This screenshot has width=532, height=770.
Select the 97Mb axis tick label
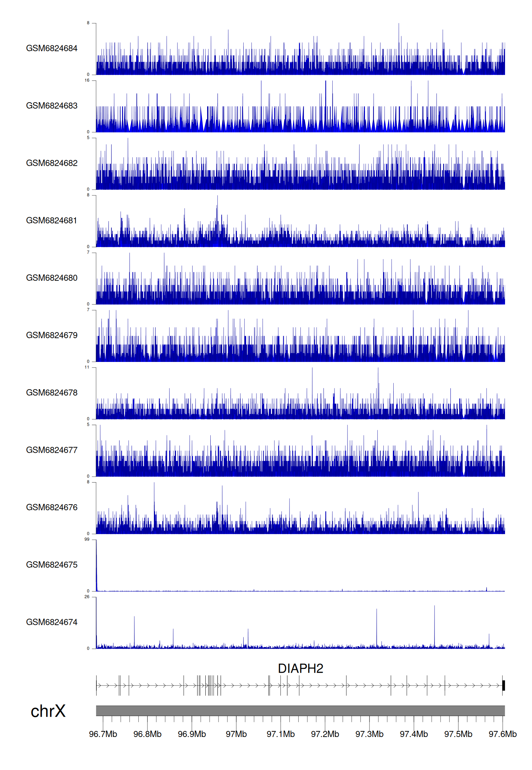236,734
